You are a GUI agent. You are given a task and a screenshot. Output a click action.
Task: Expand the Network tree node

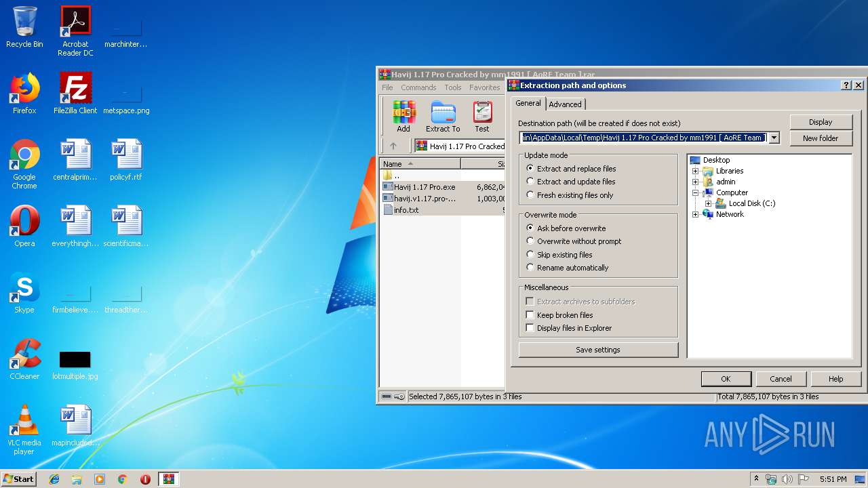[x=695, y=214]
